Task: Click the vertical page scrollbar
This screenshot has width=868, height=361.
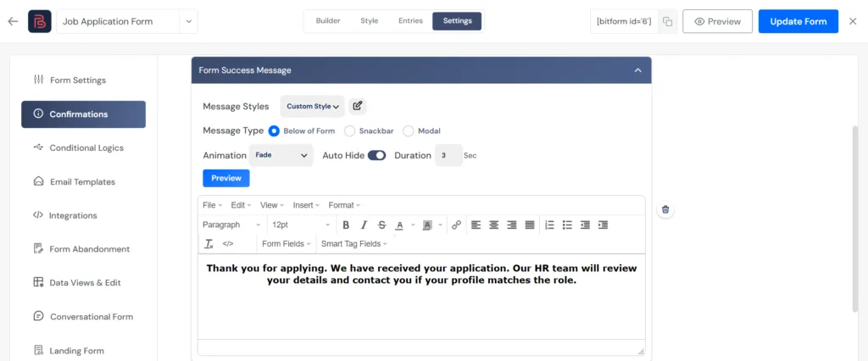Action: click(855, 219)
